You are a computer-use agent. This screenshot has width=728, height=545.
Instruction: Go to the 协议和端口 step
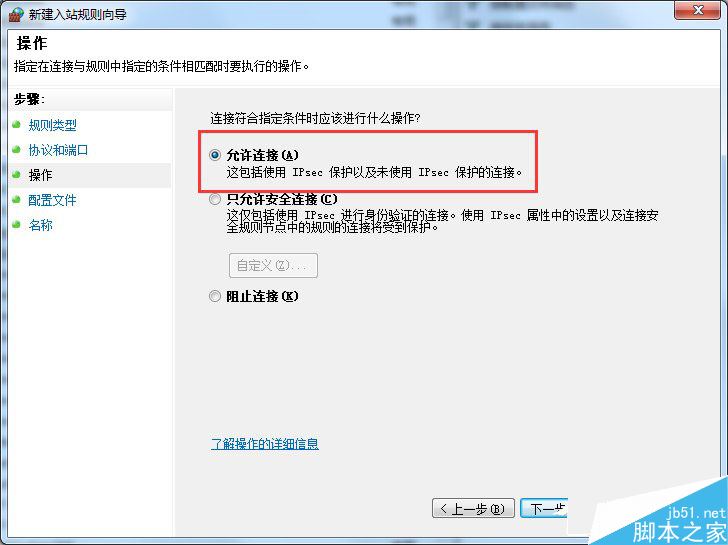(x=58, y=150)
